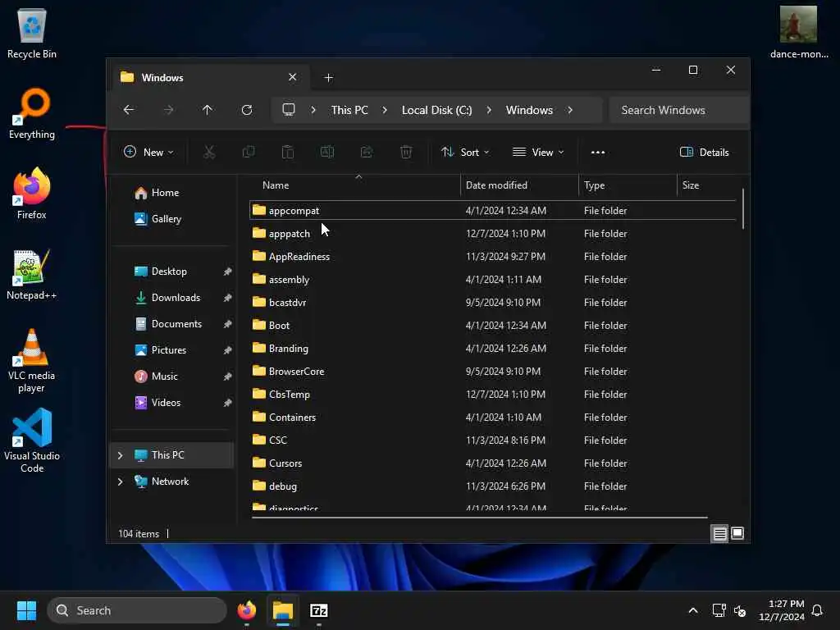The image size is (840, 630).
Task: Navigate to This PC breadcrumb
Action: (x=349, y=110)
